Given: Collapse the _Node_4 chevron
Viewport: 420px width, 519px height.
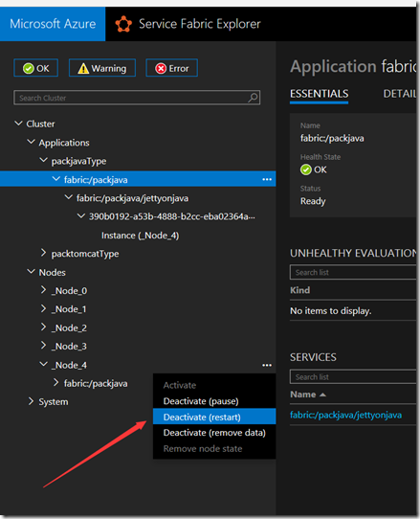Looking at the screenshot, I should (44, 365).
